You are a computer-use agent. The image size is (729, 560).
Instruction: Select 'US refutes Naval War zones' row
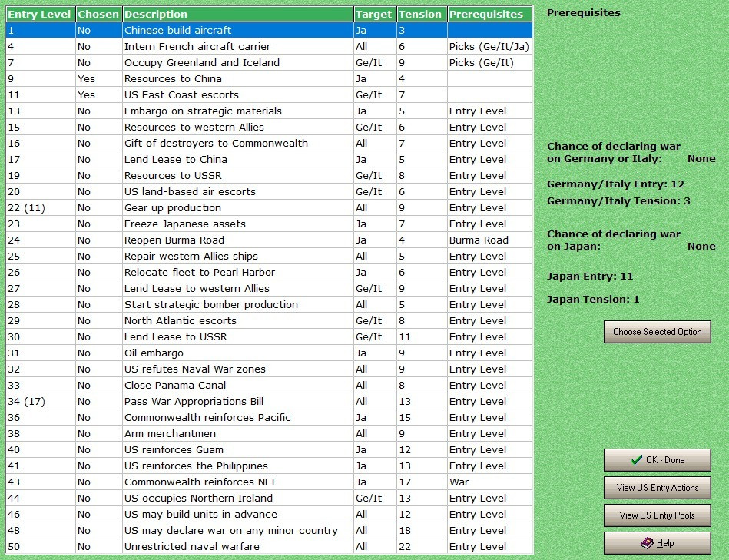click(269, 369)
